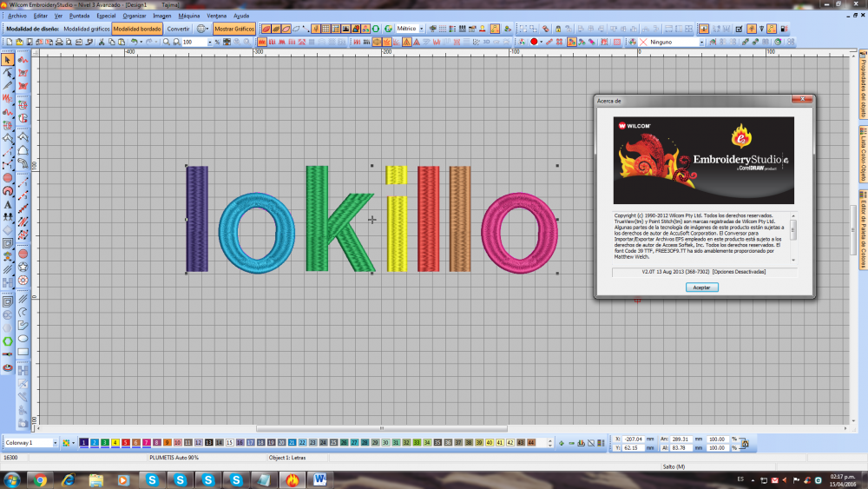Close the Acerca de dialog
The image size is (868, 489).
tap(801, 99)
